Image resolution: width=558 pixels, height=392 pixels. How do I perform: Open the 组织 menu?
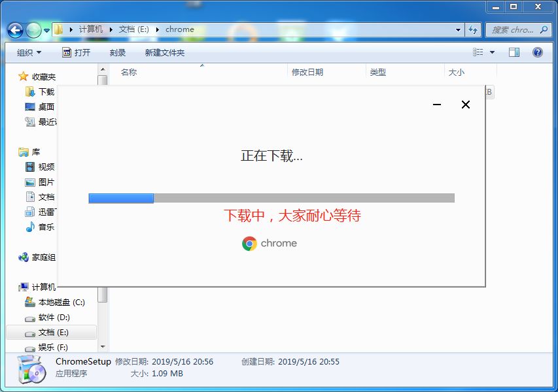coord(29,53)
